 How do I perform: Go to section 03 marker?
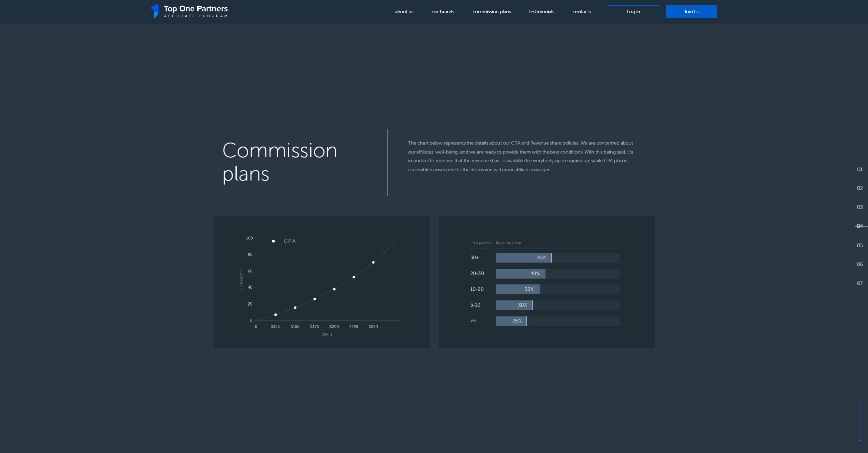click(859, 207)
